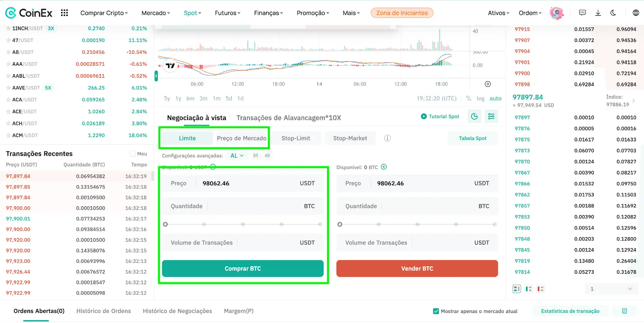The width and height of the screenshot is (644, 323).
Task: Expand the Ordem menu
Action: coord(530,13)
